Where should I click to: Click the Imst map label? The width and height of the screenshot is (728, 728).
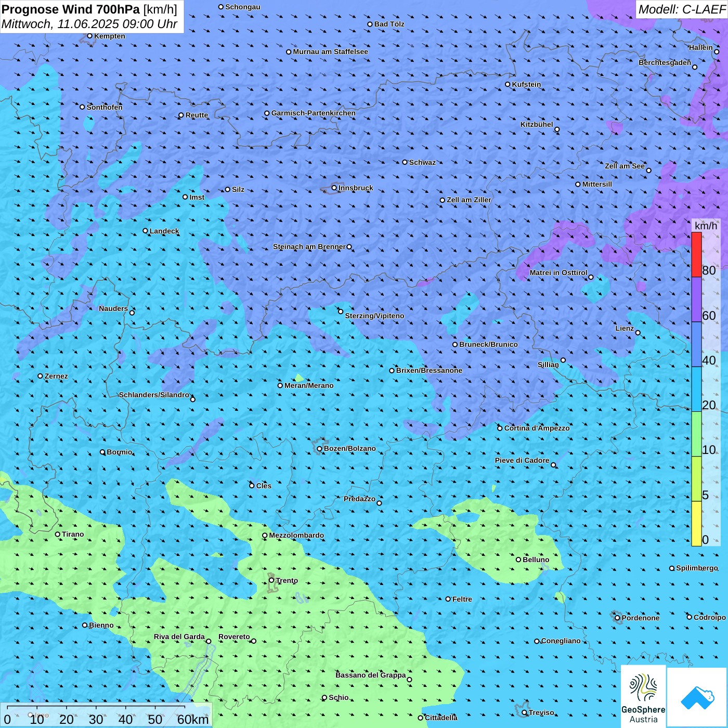click(x=197, y=197)
